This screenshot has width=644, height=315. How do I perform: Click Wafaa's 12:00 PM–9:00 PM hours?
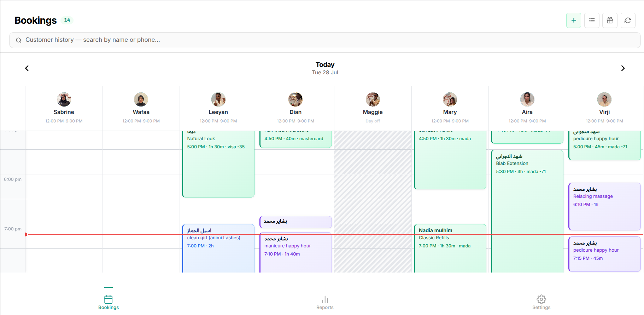141,121
